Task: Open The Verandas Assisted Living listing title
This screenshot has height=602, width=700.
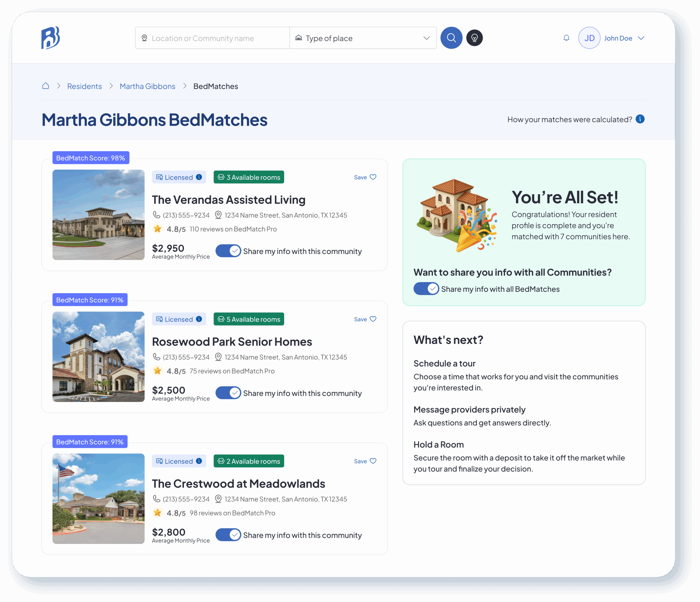Action: tap(228, 200)
